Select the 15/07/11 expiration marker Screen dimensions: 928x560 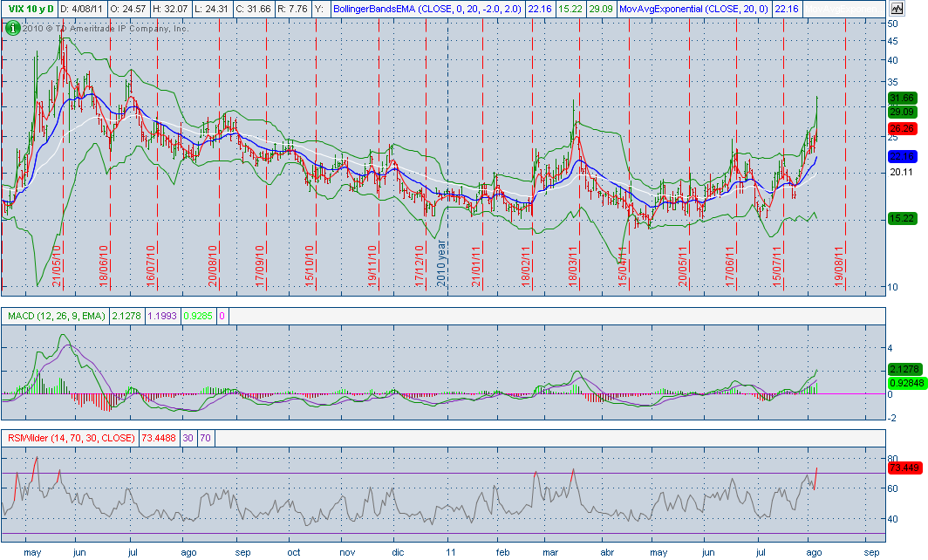coord(778,266)
